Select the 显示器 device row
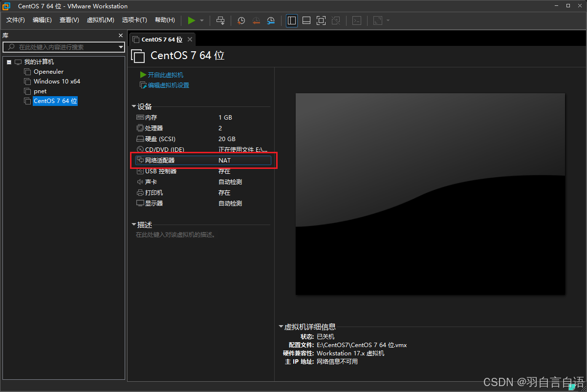587x392 pixels. (203, 204)
